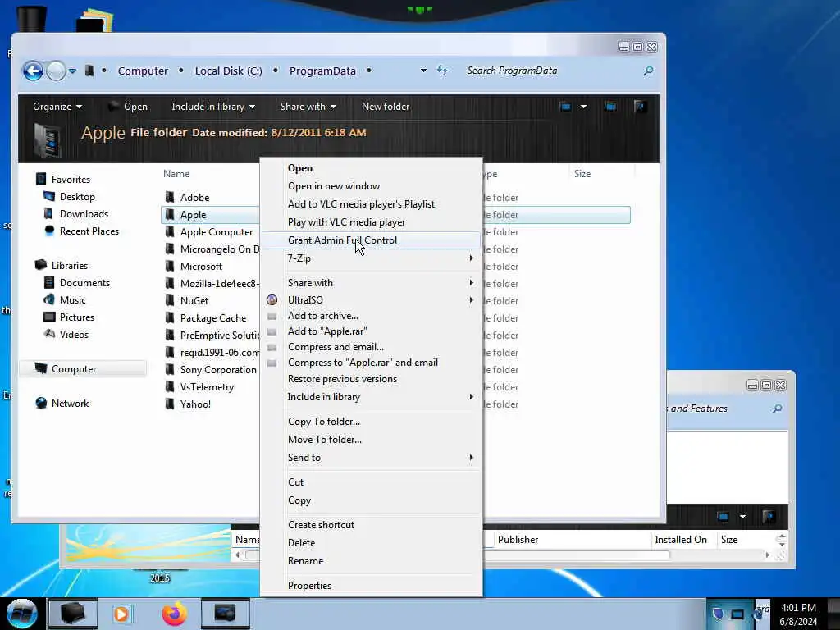This screenshot has height=630, width=840.
Task: Click the Forward navigation arrow
Action: coord(56,71)
